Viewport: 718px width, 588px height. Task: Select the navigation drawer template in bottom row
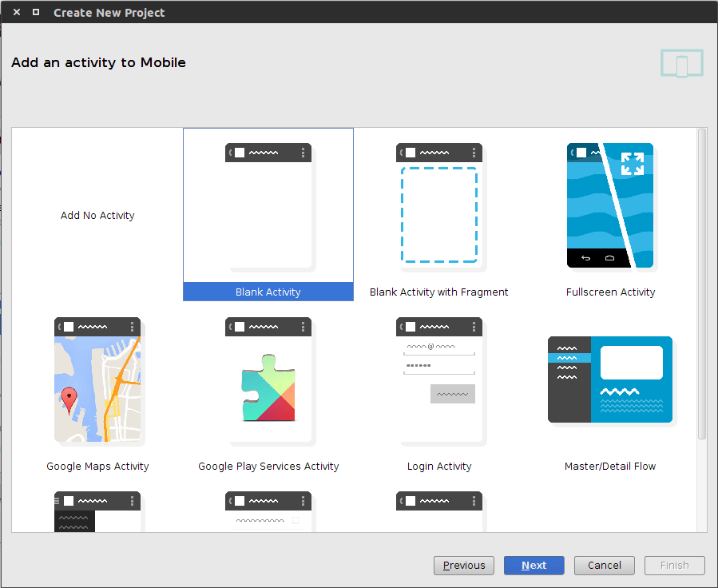(x=97, y=511)
